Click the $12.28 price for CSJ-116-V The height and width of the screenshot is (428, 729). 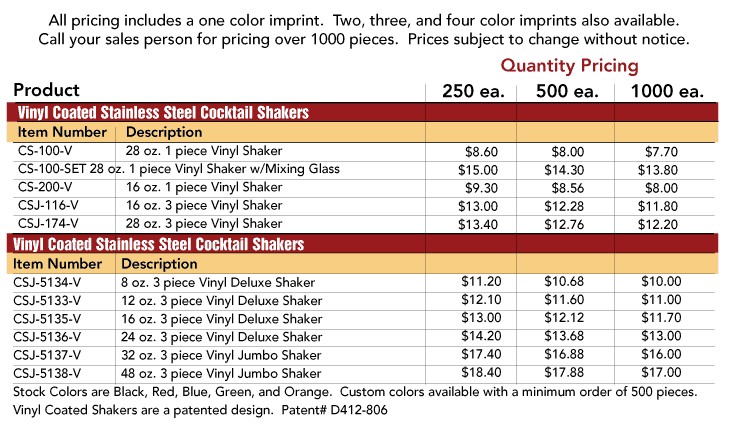[564, 206]
